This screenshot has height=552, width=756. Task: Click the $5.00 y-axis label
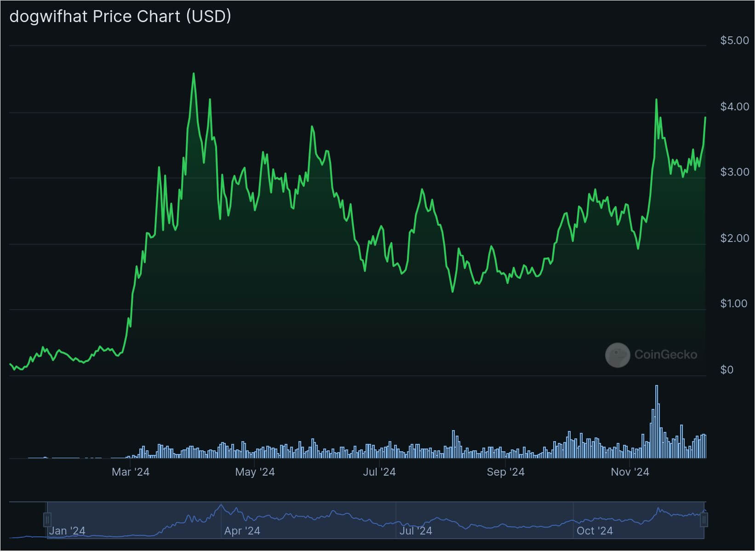click(735, 40)
